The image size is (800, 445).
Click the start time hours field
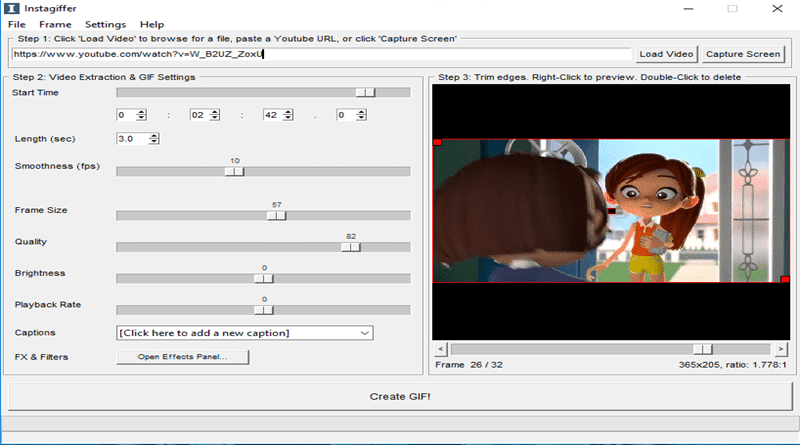pos(126,115)
